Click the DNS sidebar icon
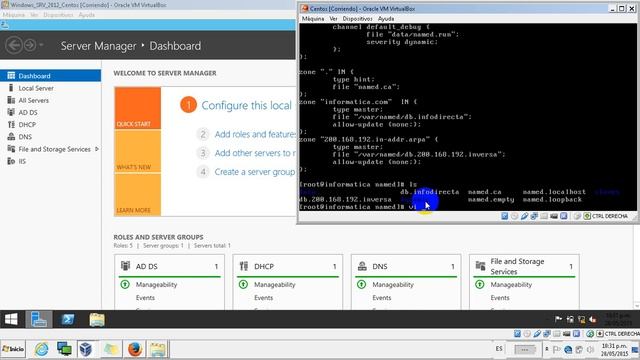This screenshot has width=640, height=360. coord(11,137)
